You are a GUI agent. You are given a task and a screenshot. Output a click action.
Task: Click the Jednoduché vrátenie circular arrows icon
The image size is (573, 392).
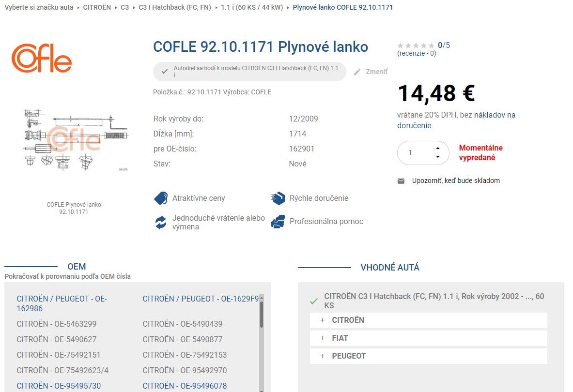[x=161, y=222]
